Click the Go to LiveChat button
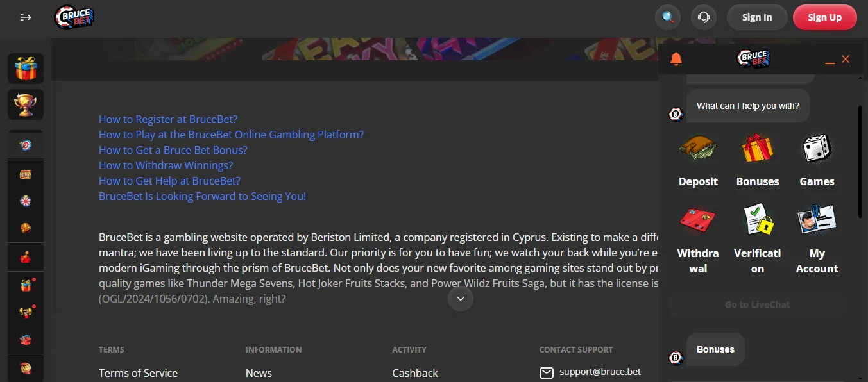Image resolution: width=868 pixels, height=382 pixels. (x=758, y=305)
